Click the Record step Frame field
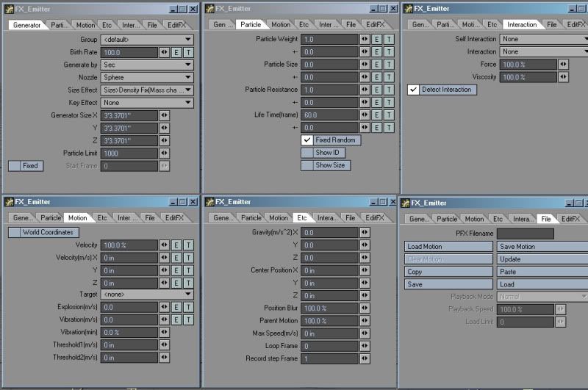Screen dimensions: 588x390 329,359
